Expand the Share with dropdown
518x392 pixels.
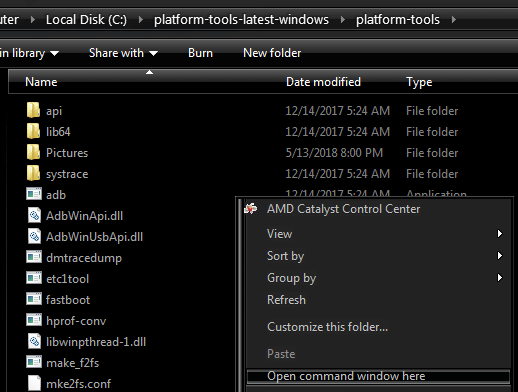point(123,53)
